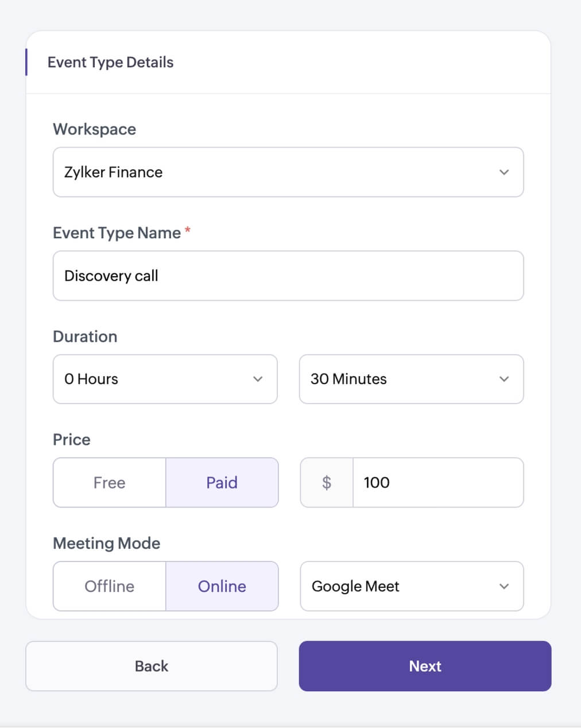Click the chevron arrow beside 30 Minutes
This screenshot has height=728, width=581.
(504, 379)
